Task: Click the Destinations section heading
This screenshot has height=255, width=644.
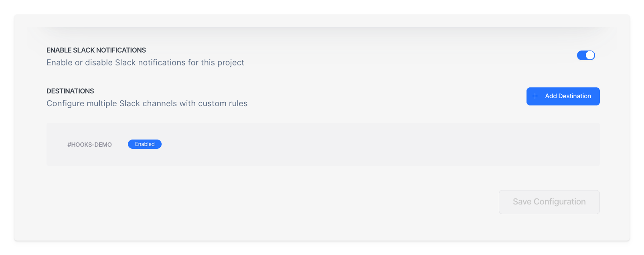Action: coord(70,91)
